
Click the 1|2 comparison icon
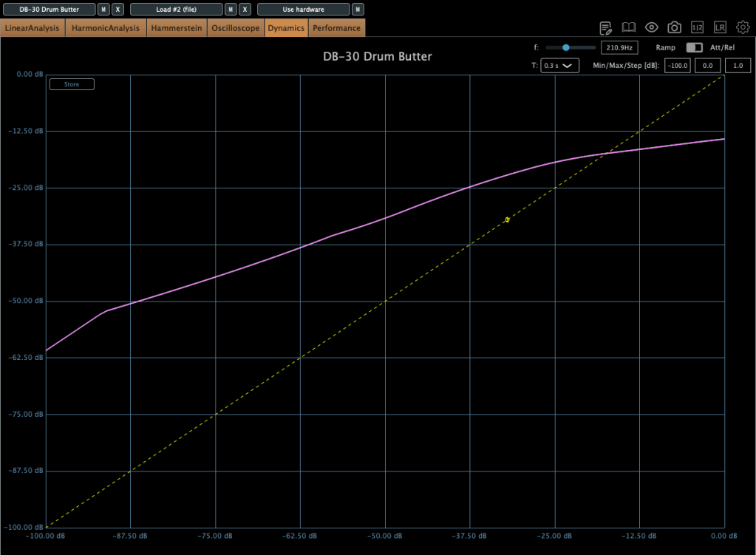pos(697,27)
